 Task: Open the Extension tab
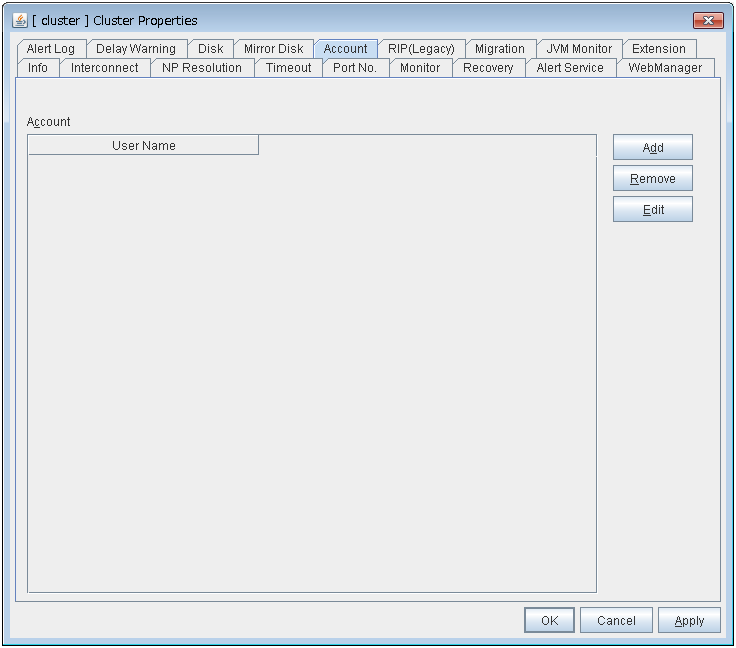658,49
